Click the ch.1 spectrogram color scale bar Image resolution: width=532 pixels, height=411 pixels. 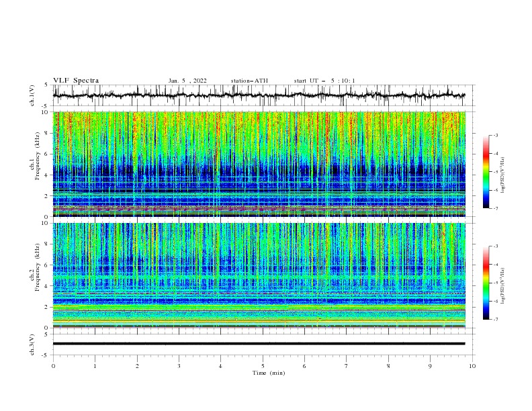tap(486, 171)
